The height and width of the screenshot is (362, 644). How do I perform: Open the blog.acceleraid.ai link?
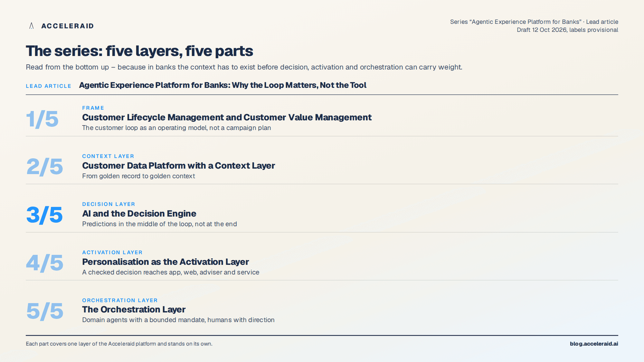pos(594,344)
